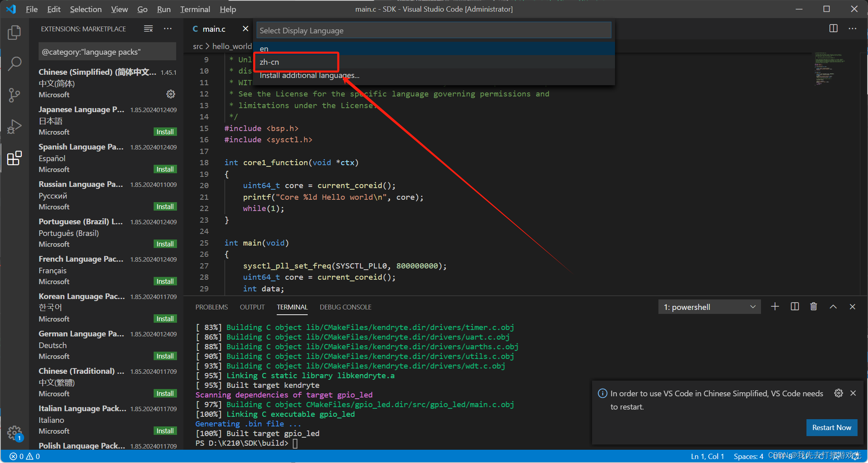Install French Language Pack
868x463 pixels.
(165, 281)
